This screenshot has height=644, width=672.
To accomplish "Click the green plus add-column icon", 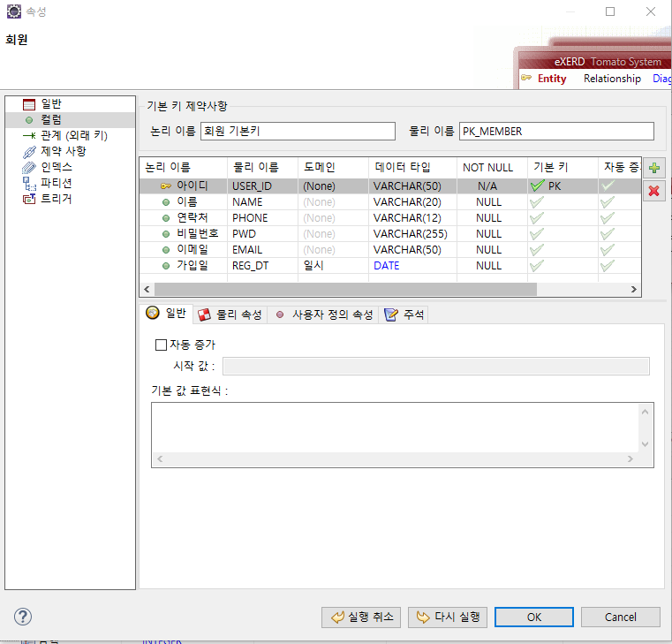I will (x=654, y=168).
